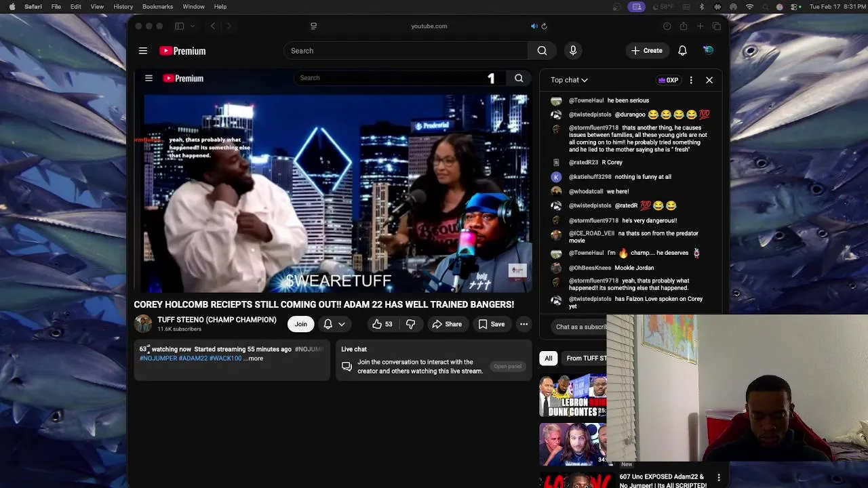Image resolution: width=868 pixels, height=488 pixels.
Task: Reload the page in Safari
Action: [x=544, y=26]
